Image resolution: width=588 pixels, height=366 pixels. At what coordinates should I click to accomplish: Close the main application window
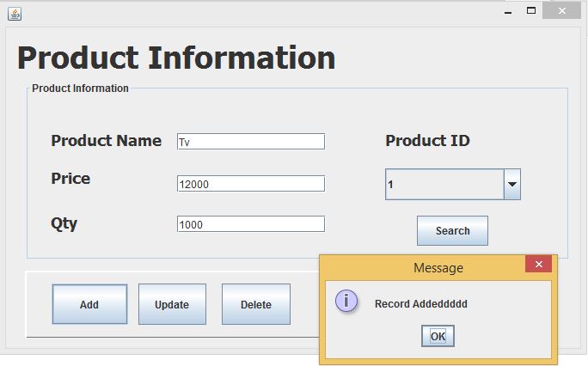click(x=561, y=11)
